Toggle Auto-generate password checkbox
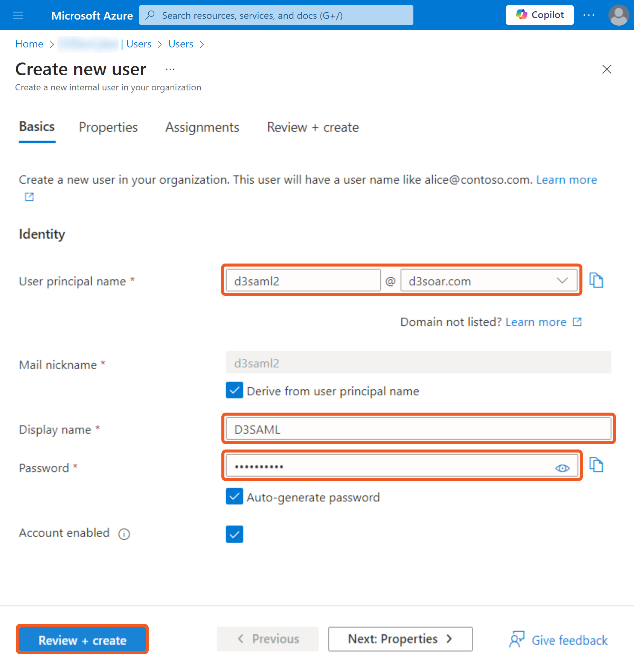This screenshot has width=634, height=672. (x=235, y=497)
